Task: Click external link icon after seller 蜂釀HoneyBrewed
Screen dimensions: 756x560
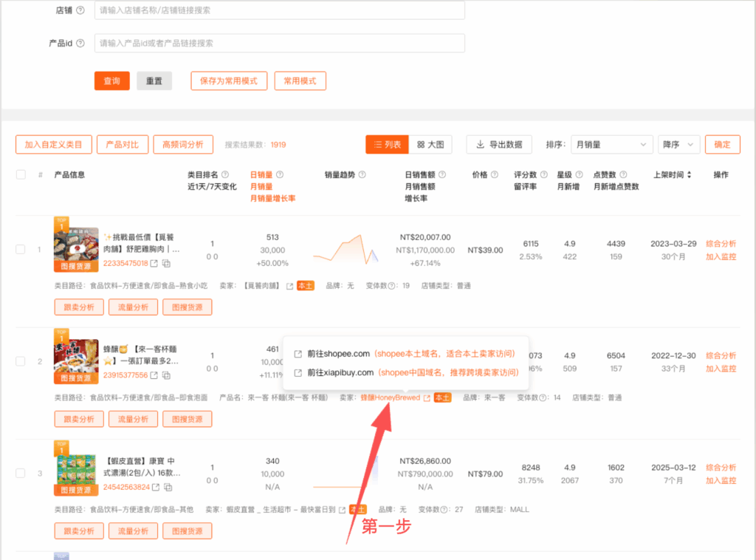Action: tap(427, 398)
